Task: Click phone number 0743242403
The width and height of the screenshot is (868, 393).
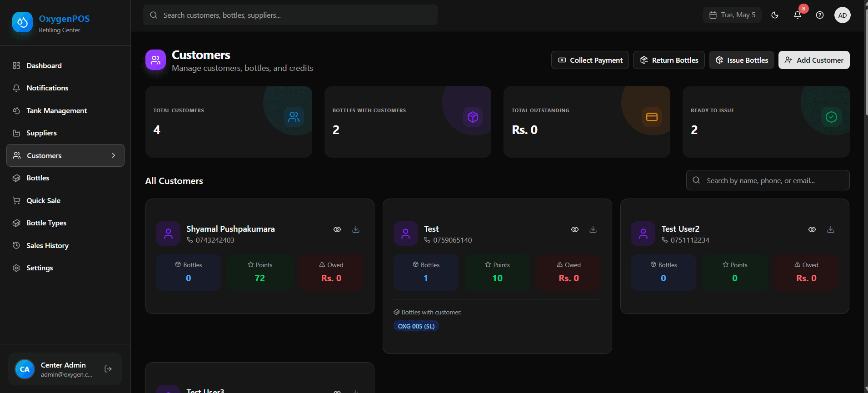Action: (215, 240)
